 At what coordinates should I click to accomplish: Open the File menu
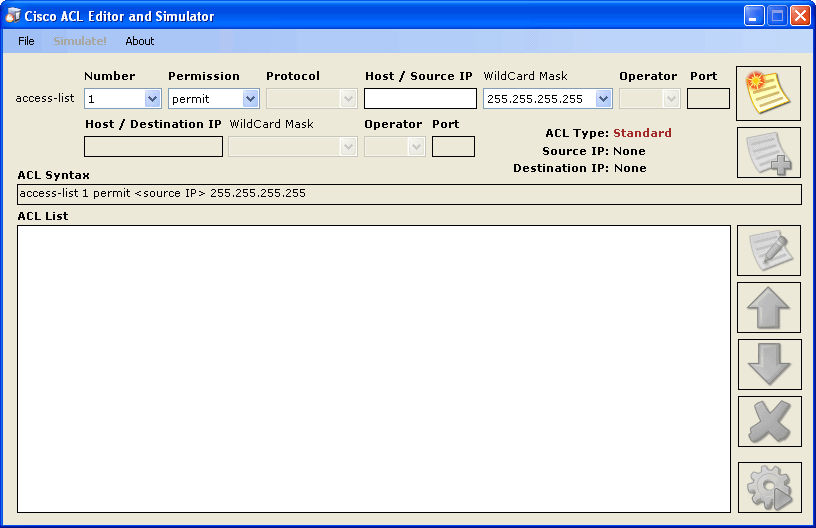pyautogui.click(x=26, y=41)
